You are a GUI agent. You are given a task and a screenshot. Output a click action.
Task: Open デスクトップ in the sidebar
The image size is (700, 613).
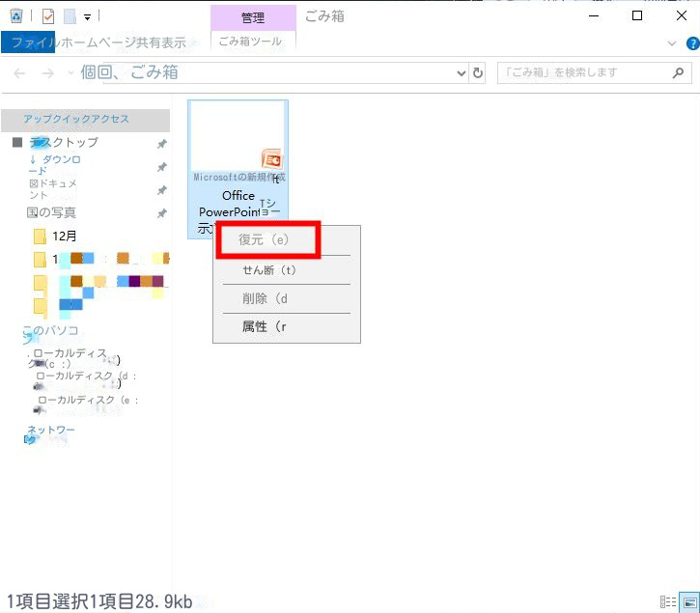[64, 143]
